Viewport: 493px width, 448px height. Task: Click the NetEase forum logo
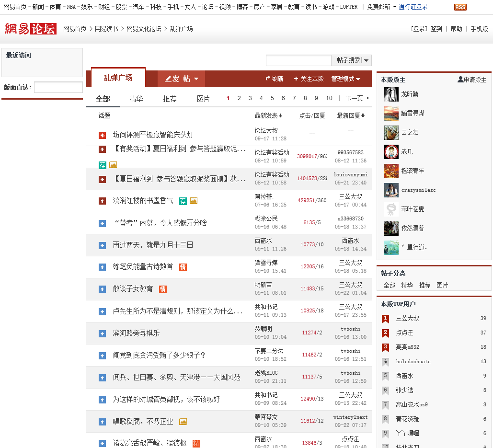(31, 29)
